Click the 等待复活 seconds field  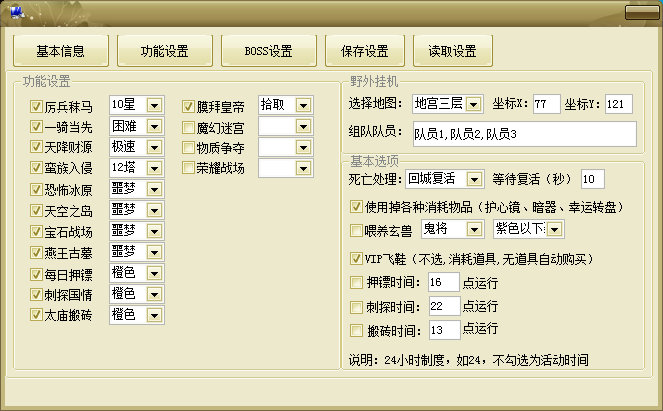pyautogui.click(x=592, y=179)
